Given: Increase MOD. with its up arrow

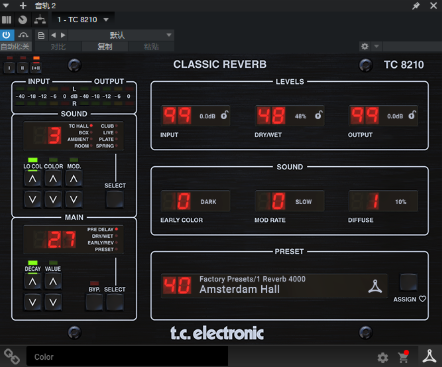Looking at the screenshot, I should tap(74, 179).
